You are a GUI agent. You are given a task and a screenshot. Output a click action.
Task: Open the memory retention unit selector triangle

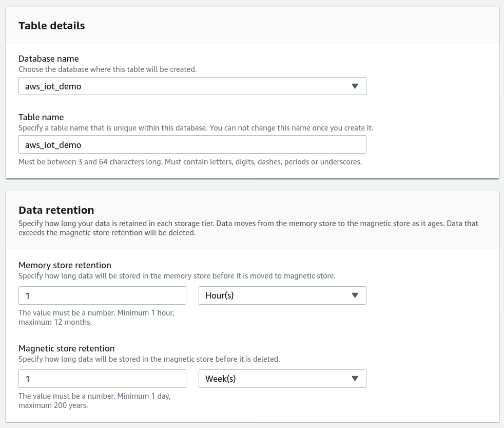(355, 295)
